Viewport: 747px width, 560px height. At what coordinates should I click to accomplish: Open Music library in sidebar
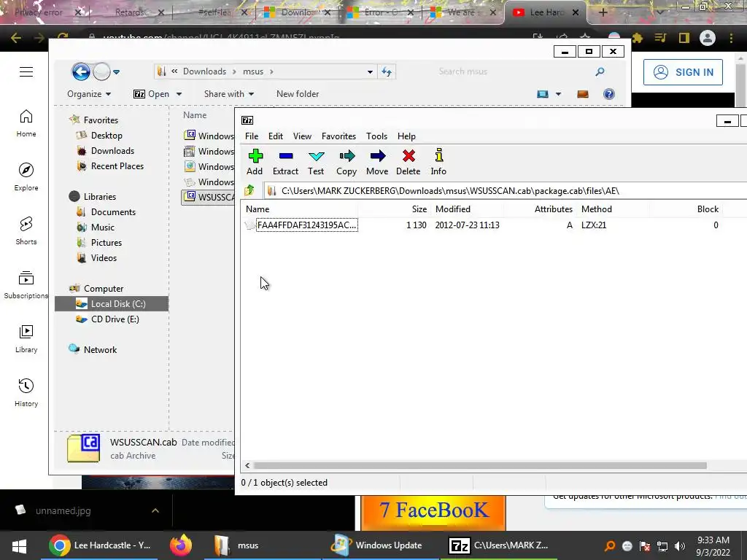coord(102,227)
